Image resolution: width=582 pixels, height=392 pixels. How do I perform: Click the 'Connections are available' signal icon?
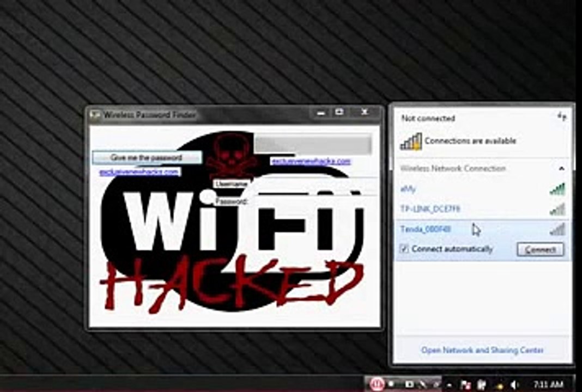point(410,142)
